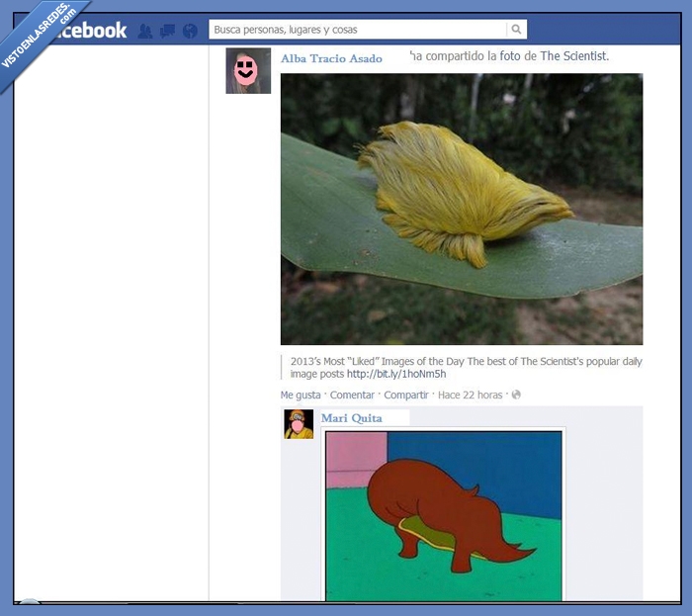Open The Scientist page link

574,56
